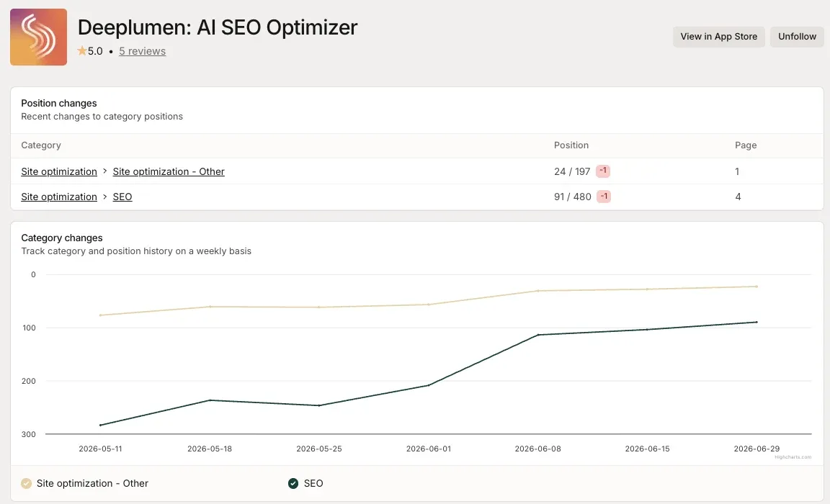The width and height of the screenshot is (830, 504).
Task: Click SEO line data point at 2026-06-08
Action: 537,335
